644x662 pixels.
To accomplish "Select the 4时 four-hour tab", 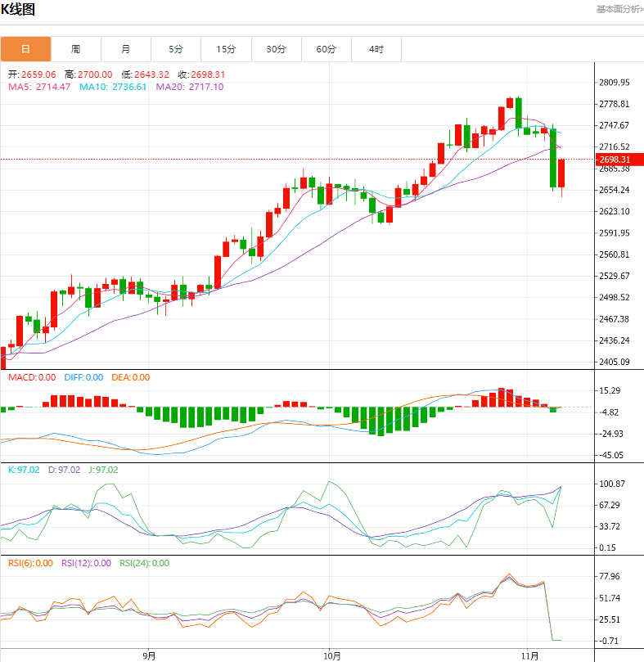I will click(376, 49).
